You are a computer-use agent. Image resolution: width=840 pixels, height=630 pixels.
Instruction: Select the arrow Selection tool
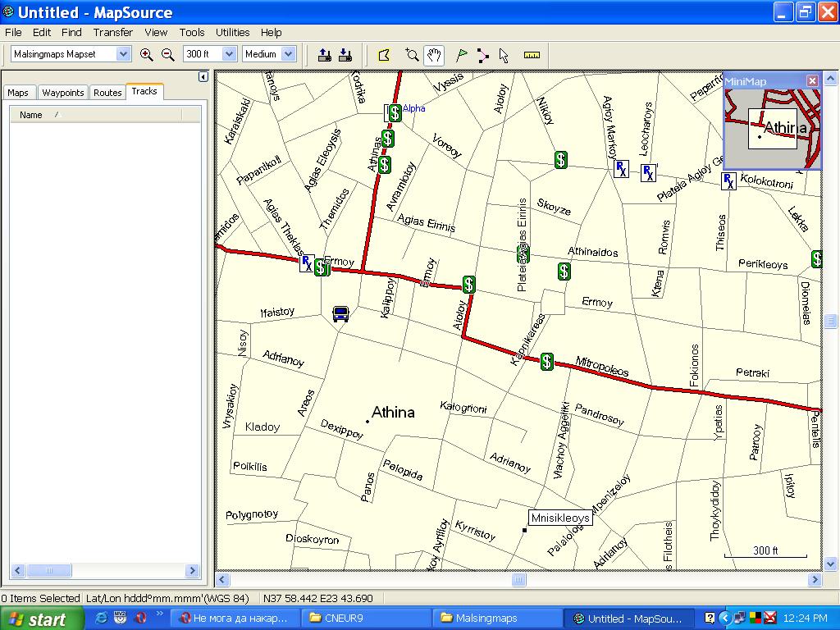coord(504,55)
